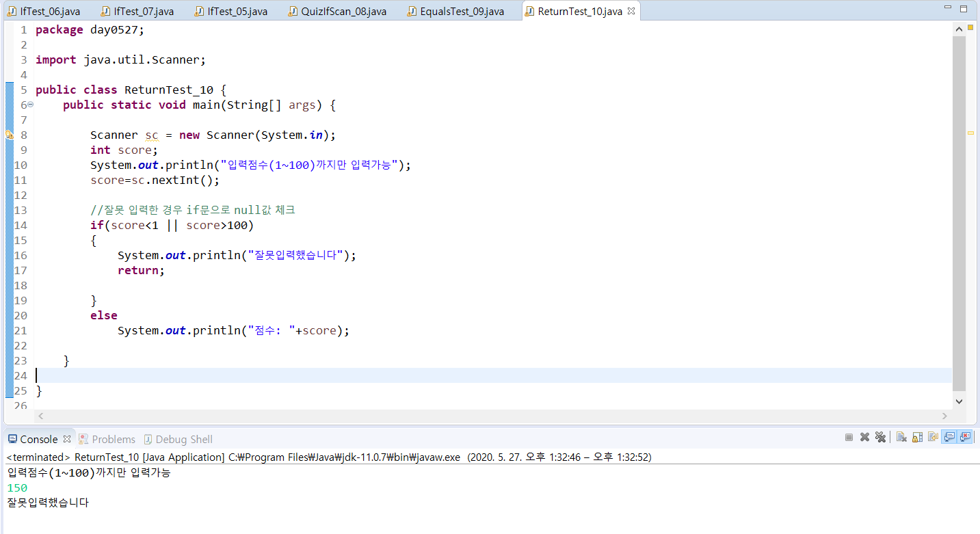
Task: Click 'import java.util.Scanner;' on line 3
Action: coord(120,60)
